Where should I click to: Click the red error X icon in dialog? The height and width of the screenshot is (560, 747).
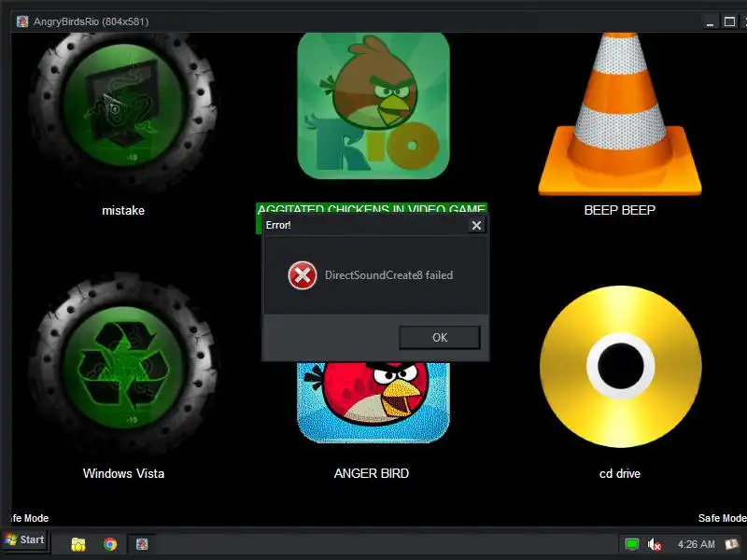click(302, 274)
